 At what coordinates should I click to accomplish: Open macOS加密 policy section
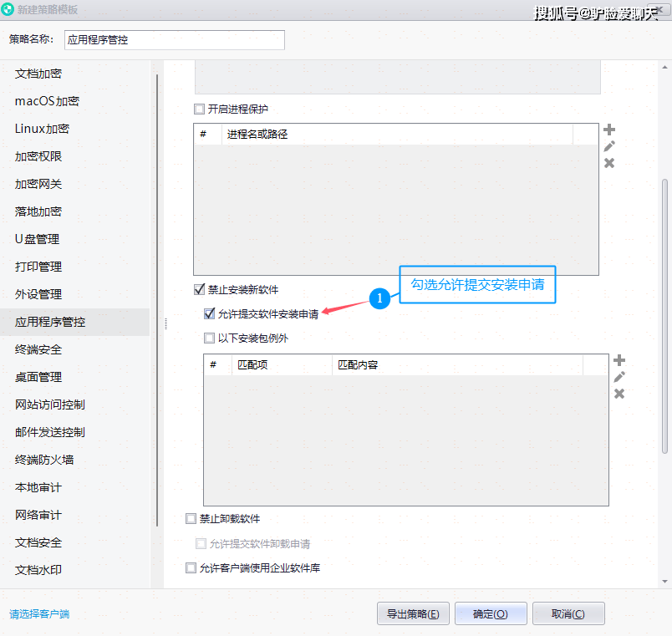click(75, 101)
